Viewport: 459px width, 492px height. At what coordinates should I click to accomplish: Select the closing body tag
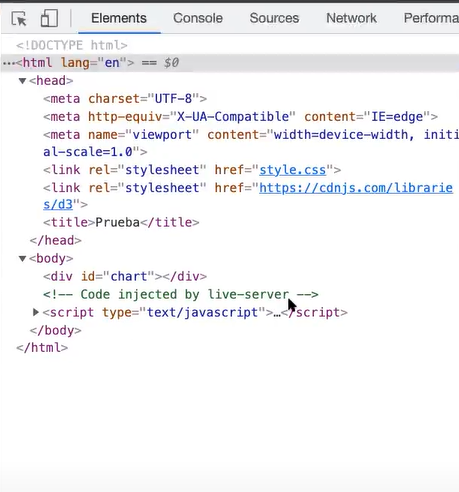pyautogui.click(x=56, y=330)
